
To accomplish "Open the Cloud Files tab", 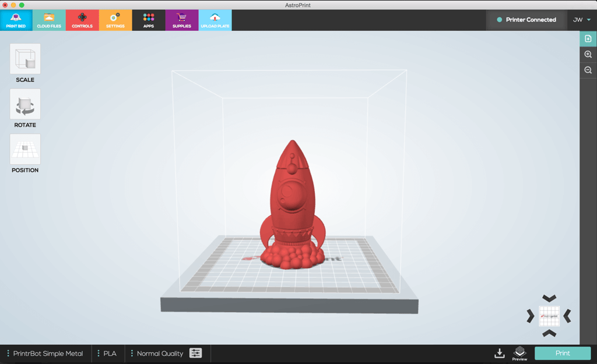I will 49,19.
